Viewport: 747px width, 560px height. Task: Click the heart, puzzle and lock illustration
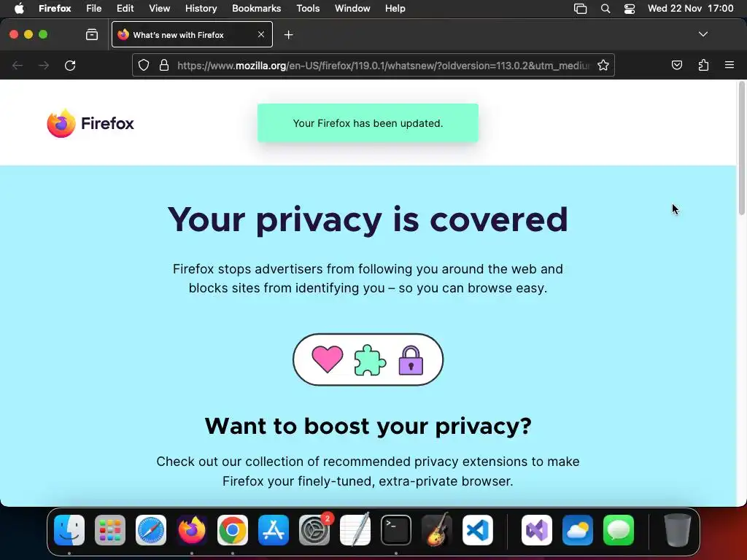[368, 359]
